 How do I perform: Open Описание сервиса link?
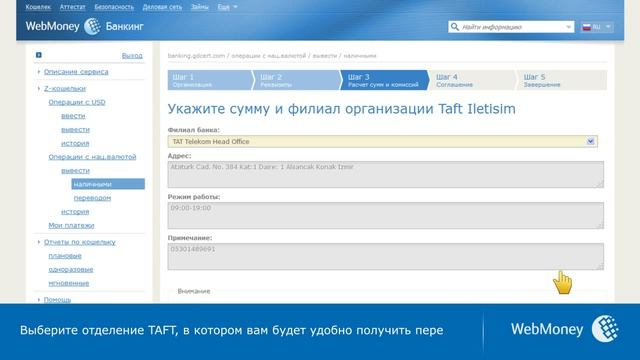pos(76,71)
